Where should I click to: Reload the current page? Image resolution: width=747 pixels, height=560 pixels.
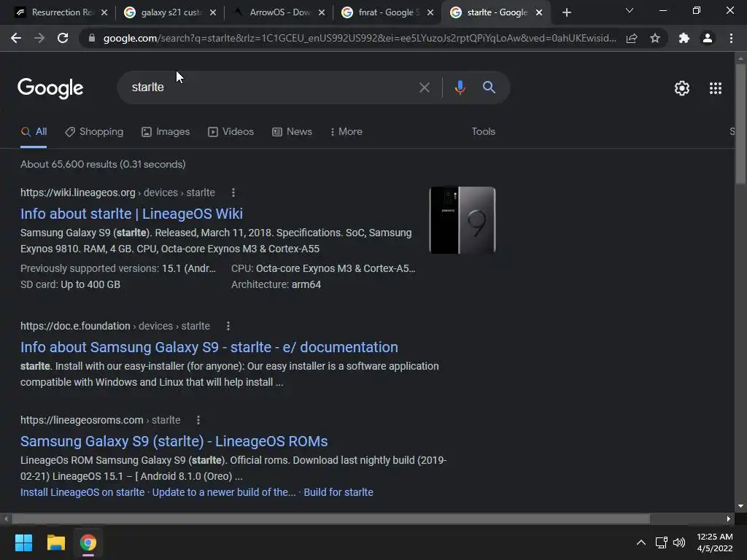[63, 38]
